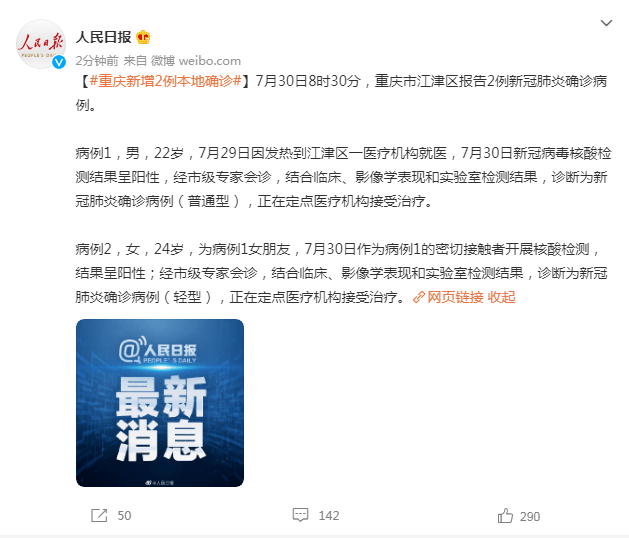The height and width of the screenshot is (538, 629).
Task: Click the post body text about 病例1
Action: pyautogui.click(x=343, y=177)
